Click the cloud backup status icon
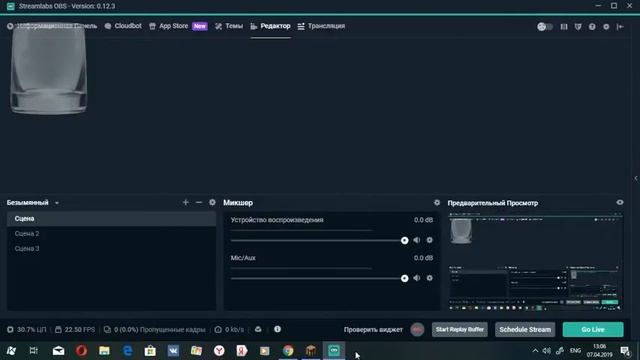The width and height of the screenshot is (640, 360). point(258,329)
